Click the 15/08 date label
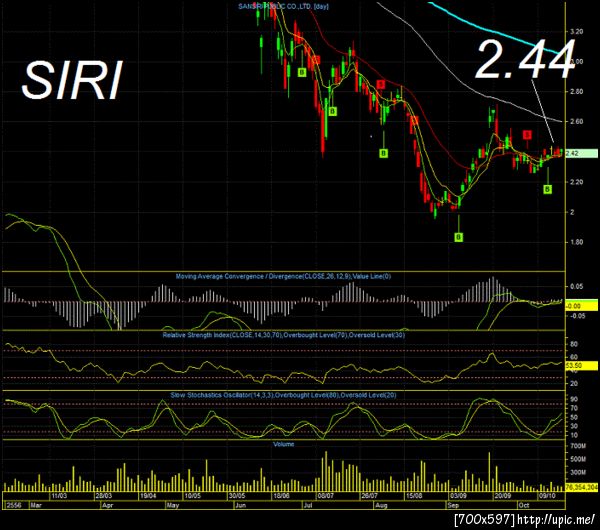Image resolution: width=600 pixels, height=530 pixels. [414, 496]
